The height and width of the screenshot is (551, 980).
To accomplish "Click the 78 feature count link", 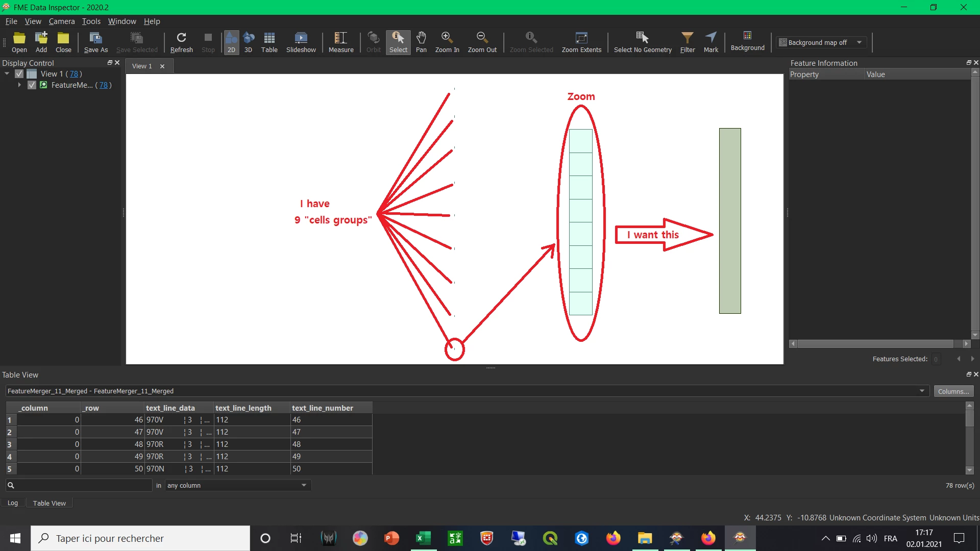I will (74, 74).
